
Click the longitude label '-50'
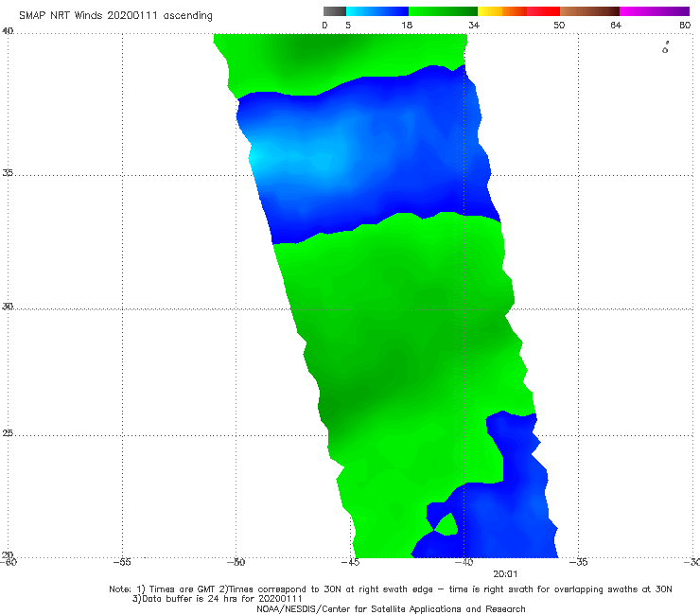tap(236, 562)
